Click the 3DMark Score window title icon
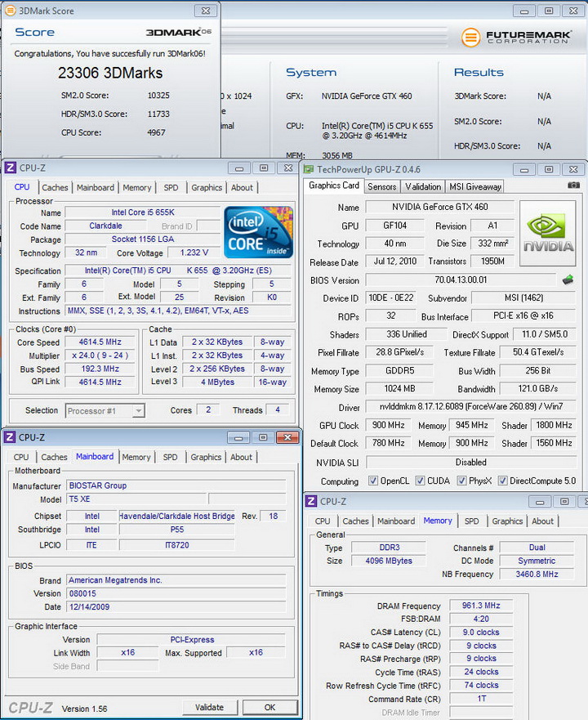The width and height of the screenshot is (588, 720). tap(10, 11)
